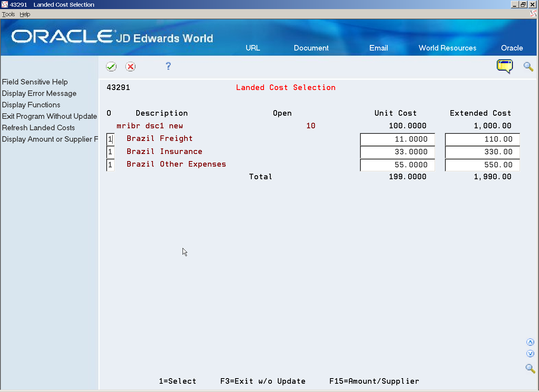539x392 pixels.
Task: Open help with the question mark icon
Action: coord(168,66)
